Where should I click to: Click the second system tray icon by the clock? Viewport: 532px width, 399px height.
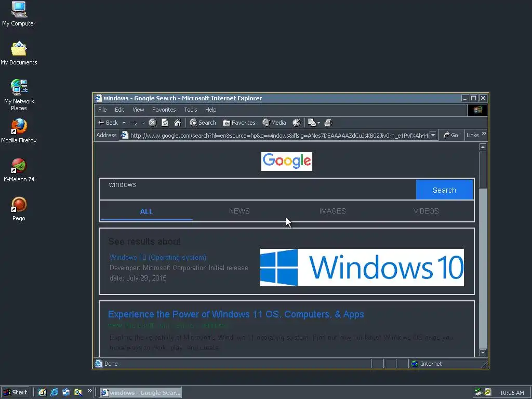pyautogui.click(x=488, y=392)
